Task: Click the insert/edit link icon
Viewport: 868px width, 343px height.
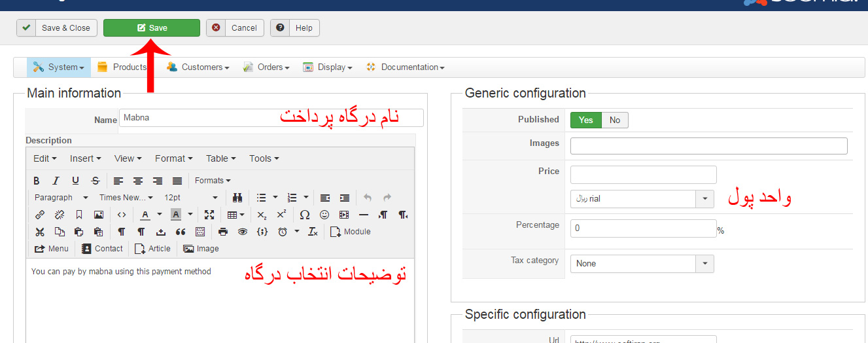Action: click(x=40, y=215)
